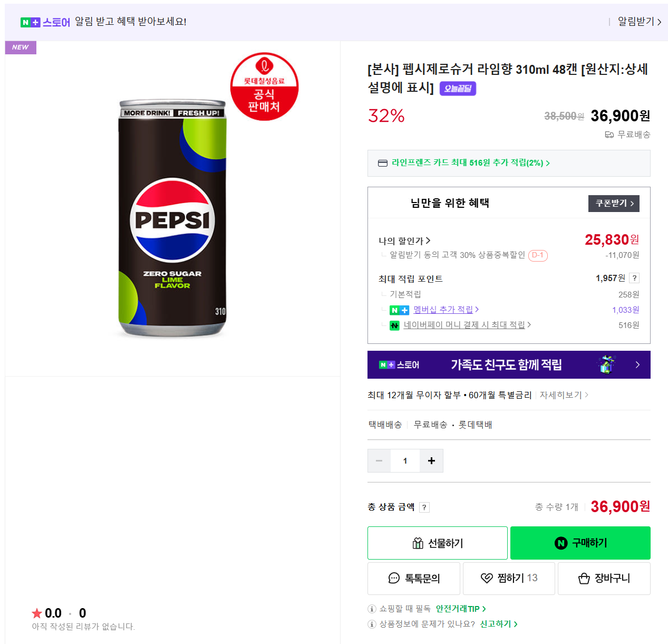Increase quantity with the plus button
The image size is (668, 644).
coord(431,460)
